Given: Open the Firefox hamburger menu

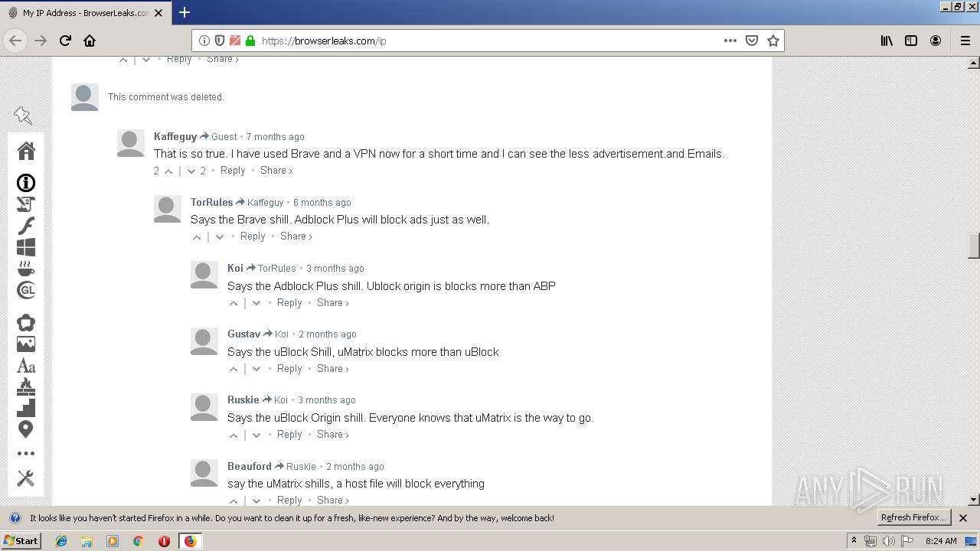Looking at the screenshot, I should pos(965,41).
